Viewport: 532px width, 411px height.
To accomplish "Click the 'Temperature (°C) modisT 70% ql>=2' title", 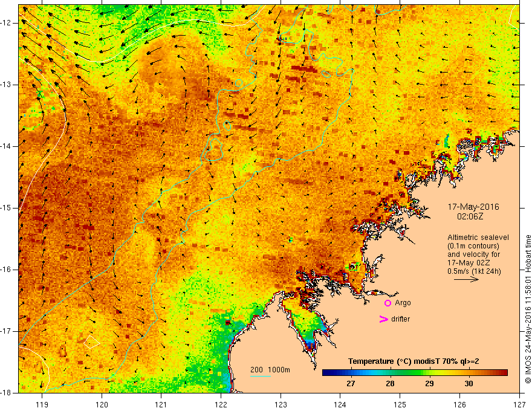I will (414, 361).
